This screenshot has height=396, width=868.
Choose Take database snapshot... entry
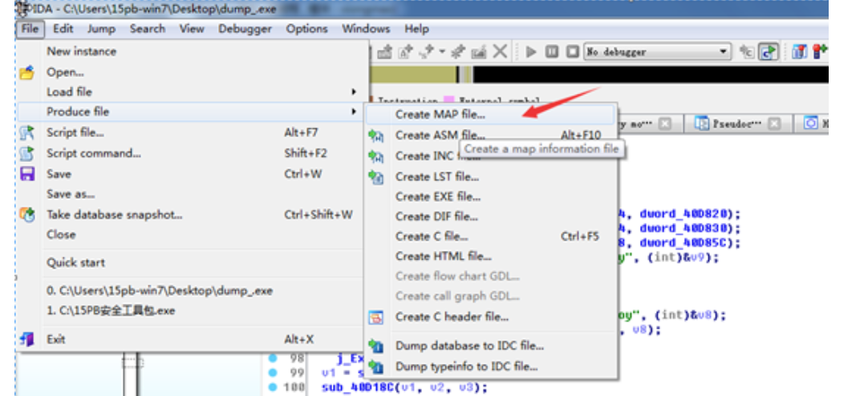tap(192, 215)
